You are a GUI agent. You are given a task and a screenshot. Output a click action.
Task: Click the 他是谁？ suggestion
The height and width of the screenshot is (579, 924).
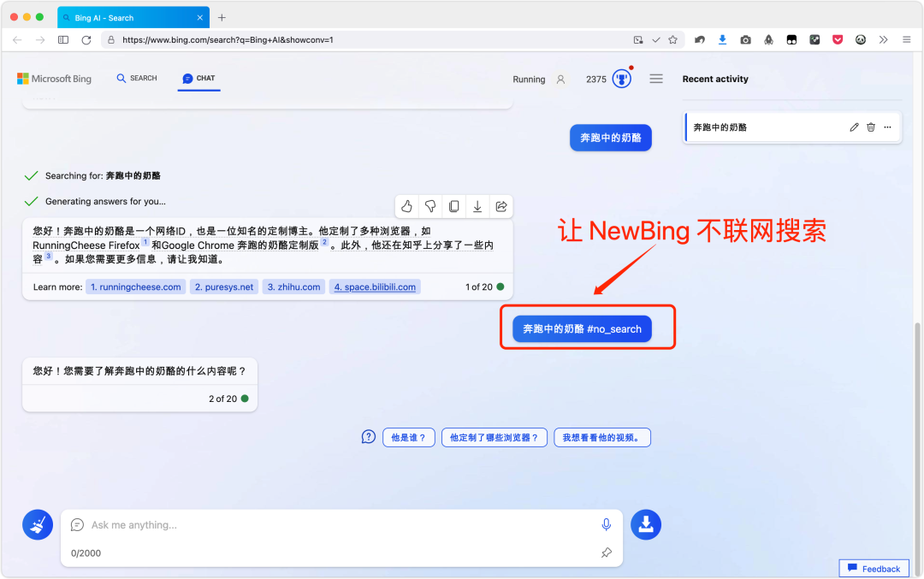point(408,438)
